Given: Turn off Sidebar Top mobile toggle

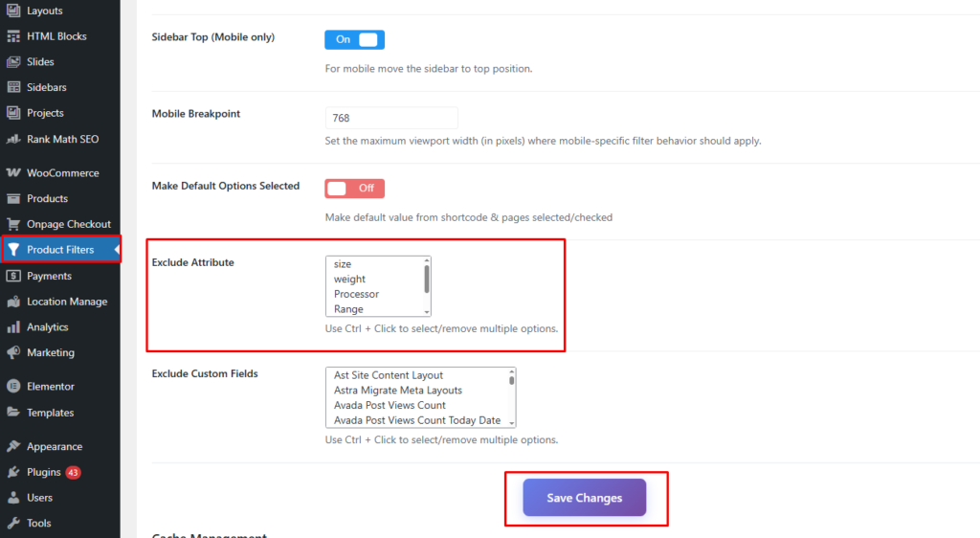Looking at the screenshot, I should tap(354, 39).
